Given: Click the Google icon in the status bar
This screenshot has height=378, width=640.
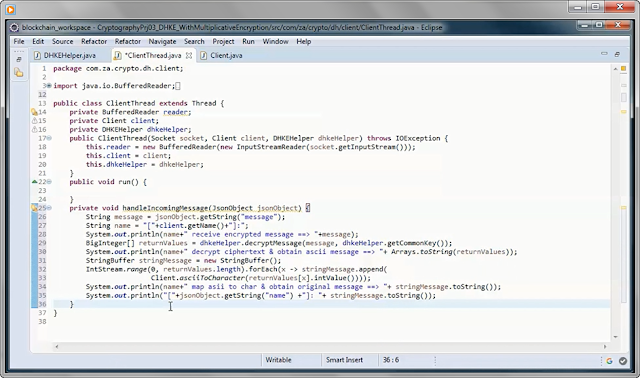Looking at the screenshot, I should (609, 360).
